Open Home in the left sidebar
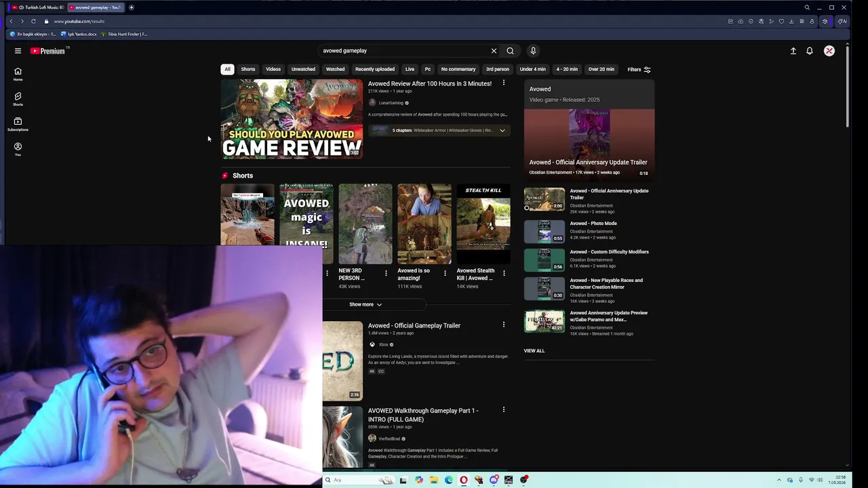Viewport: 868px width, 488px height. [x=18, y=74]
